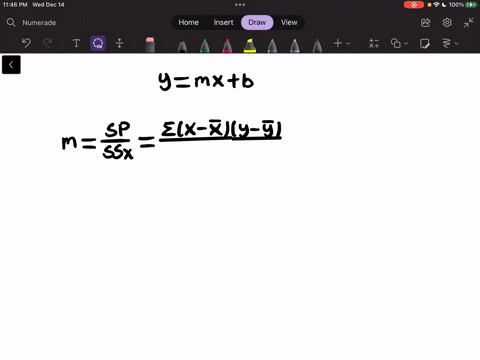Image resolution: width=480 pixels, height=360 pixels.
Task: Tap the red screen recording indicator
Action: (x=414, y=5)
